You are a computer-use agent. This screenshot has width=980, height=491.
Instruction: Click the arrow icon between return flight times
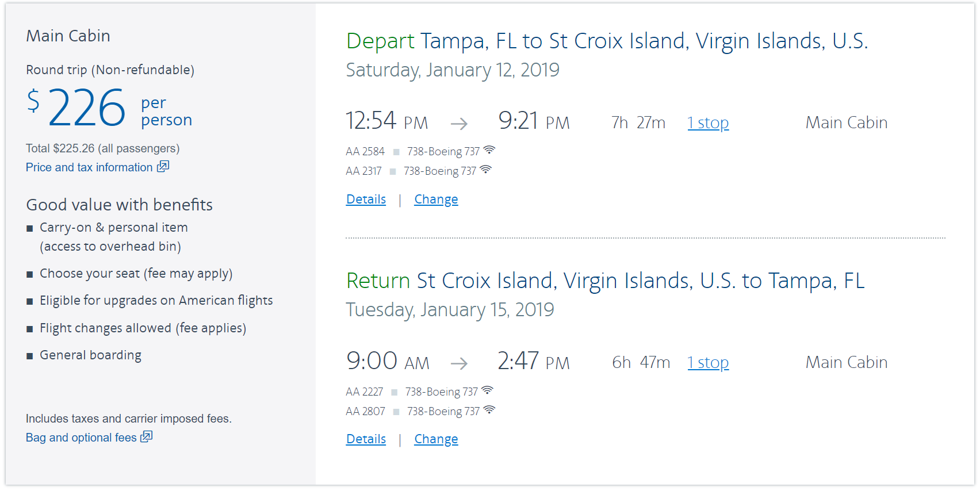click(x=459, y=363)
